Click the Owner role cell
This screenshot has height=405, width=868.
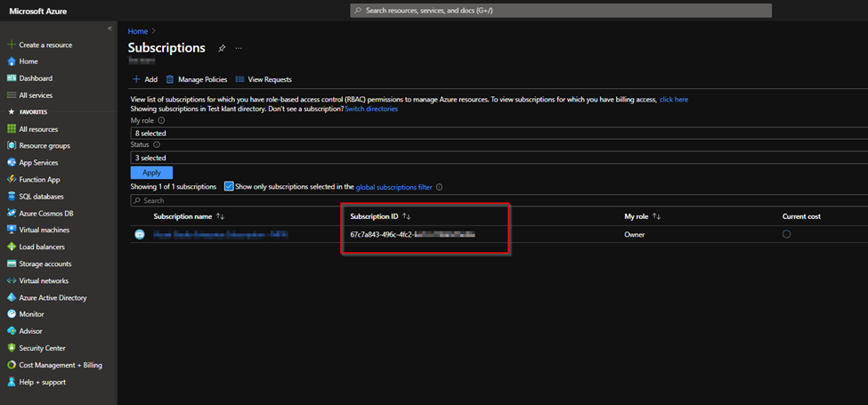coord(635,235)
